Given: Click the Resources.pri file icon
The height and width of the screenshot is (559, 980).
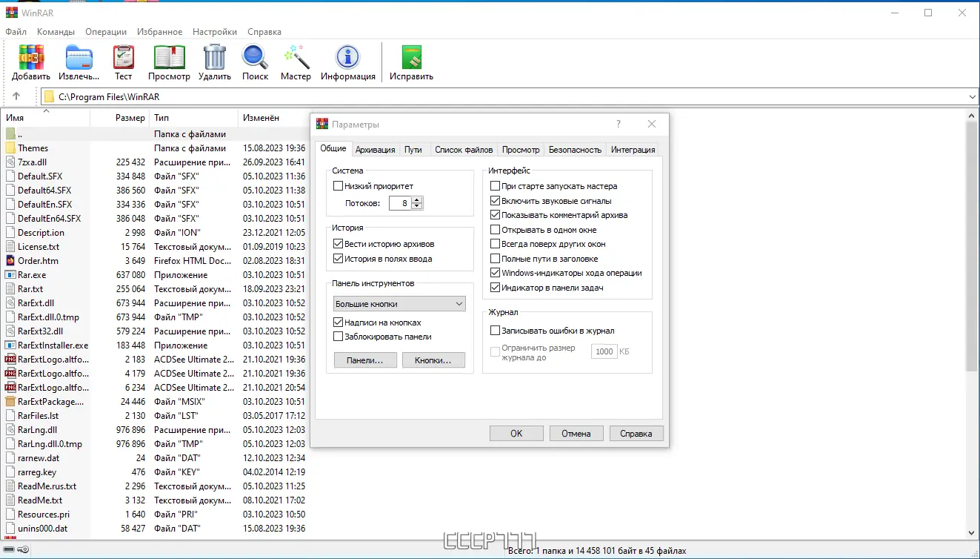Looking at the screenshot, I should click(x=10, y=515).
